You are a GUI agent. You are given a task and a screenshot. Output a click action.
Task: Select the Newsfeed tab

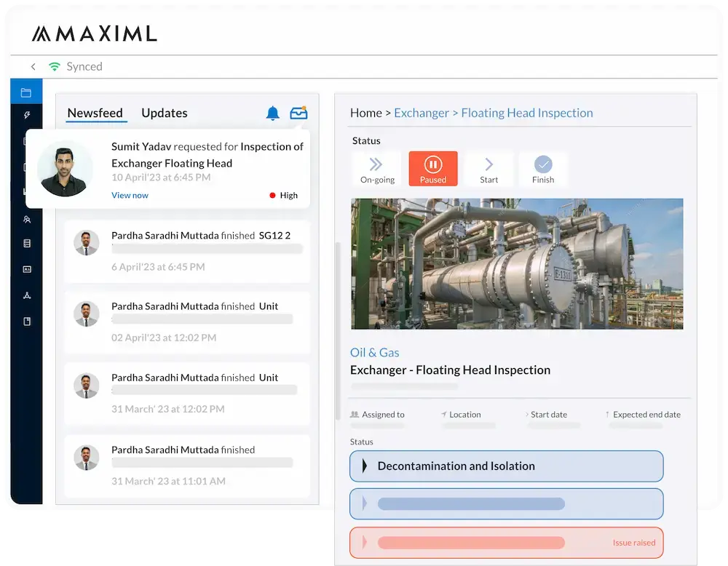click(x=96, y=113)
